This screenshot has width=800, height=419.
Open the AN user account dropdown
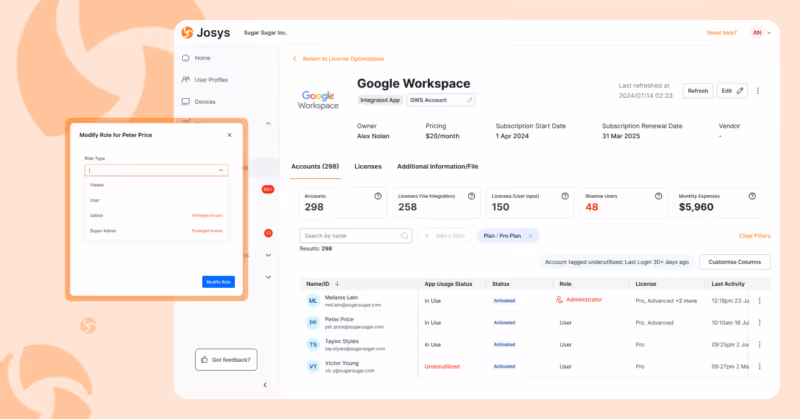(761, 33)
